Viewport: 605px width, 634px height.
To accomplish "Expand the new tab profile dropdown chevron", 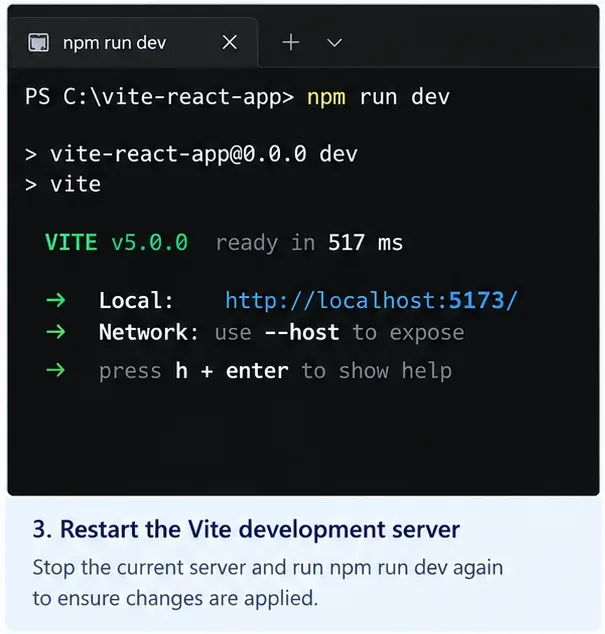I will click(334, 42).
